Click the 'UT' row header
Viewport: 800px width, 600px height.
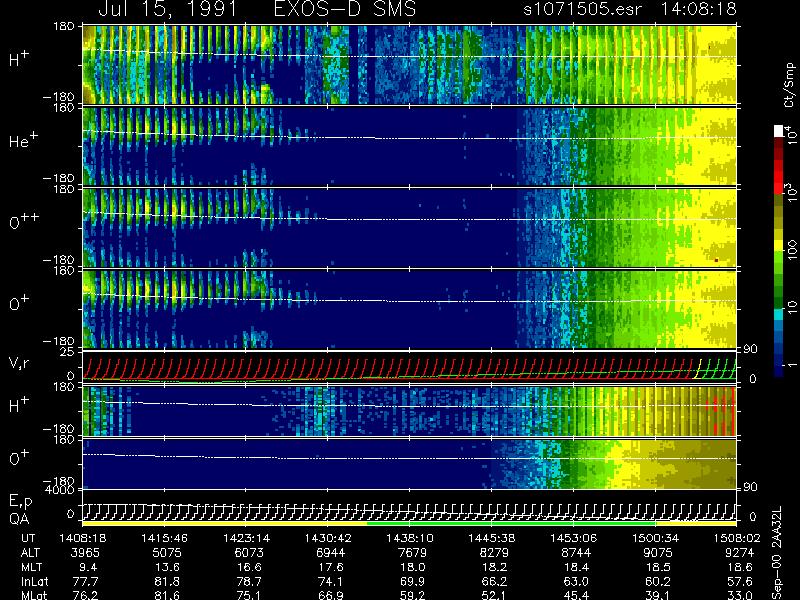[29, 538]
